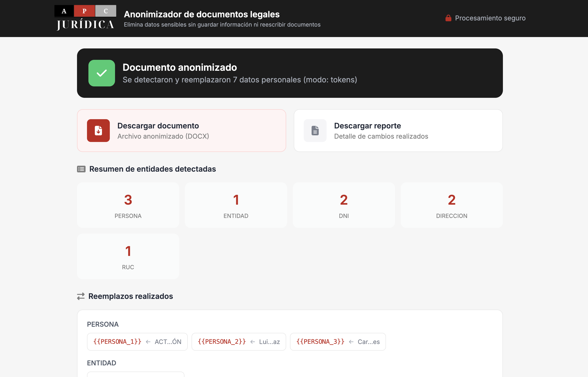This screenshot has height=377, width=588.
Task: Download the changes detail report
Action: pyautogui.click(x=398, y=131)
